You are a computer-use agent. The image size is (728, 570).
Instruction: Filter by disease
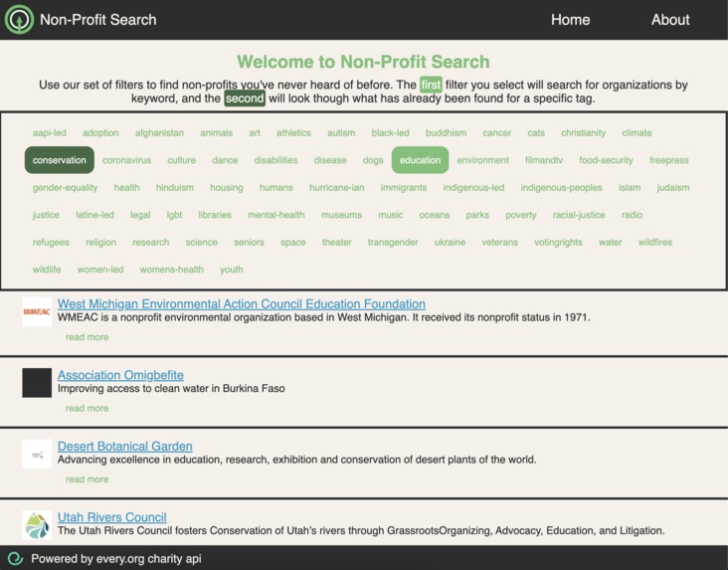(330, 160)
